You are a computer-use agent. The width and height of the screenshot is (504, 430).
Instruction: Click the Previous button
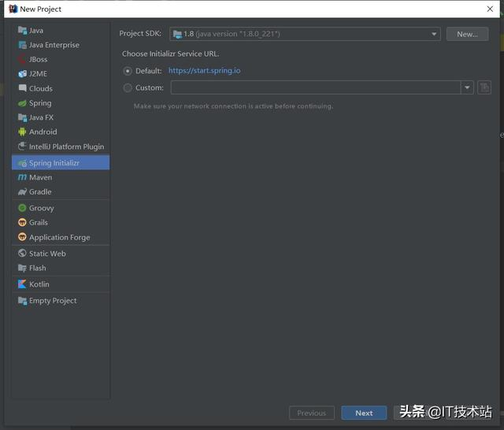tap(312, 413)
